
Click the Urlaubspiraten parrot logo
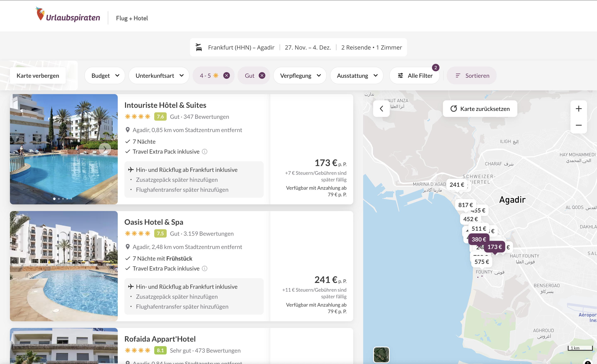tap(40, 14)
